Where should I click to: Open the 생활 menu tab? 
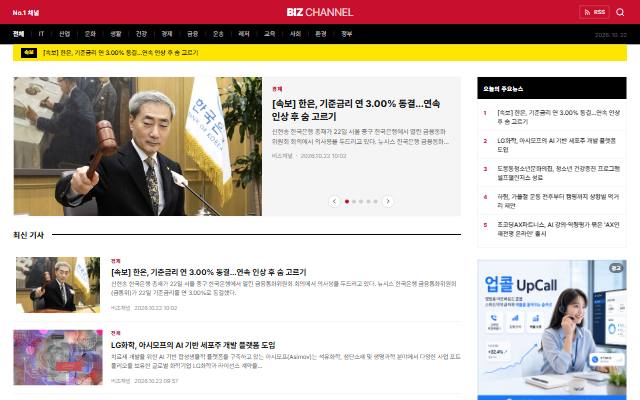[116, 34]
